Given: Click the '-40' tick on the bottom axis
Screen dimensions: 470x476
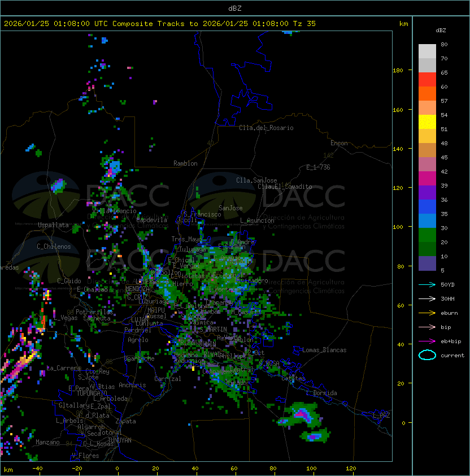Looking at the screenshot, I should pyautogui.click(x=37, y=469).
